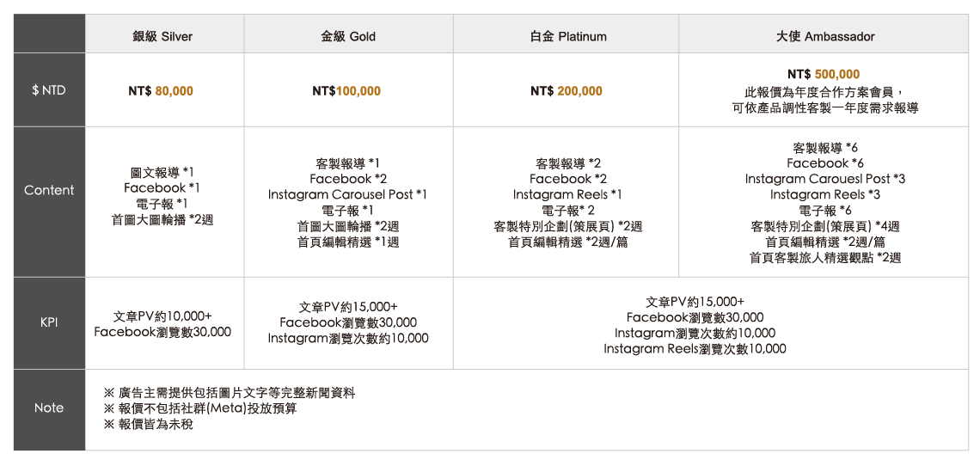Click Instagram Carousel Post *1 in Gold content
Image resolution: width=980 pixels, height=466 pixels.
(x=347, y=194)
